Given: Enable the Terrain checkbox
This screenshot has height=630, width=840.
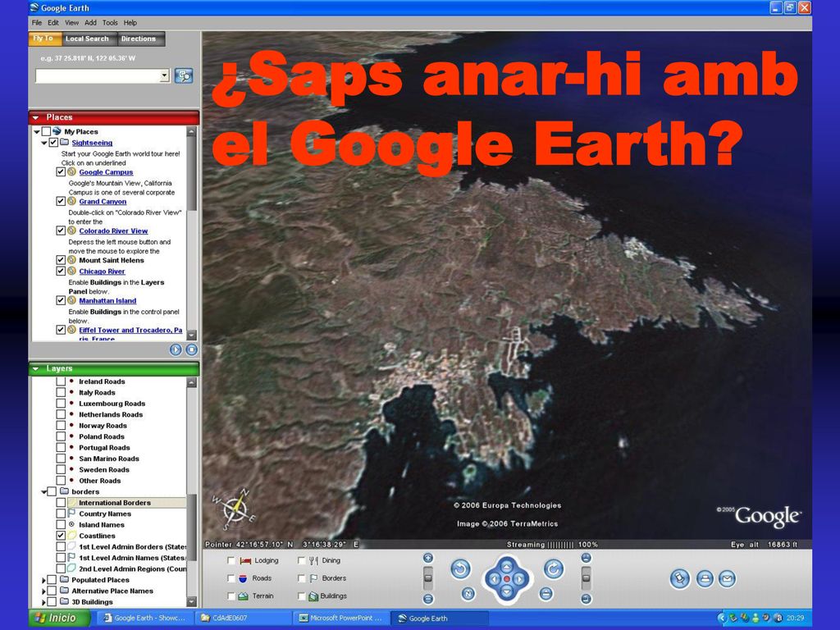Looking at the screenshot, I should click(231, 596).
